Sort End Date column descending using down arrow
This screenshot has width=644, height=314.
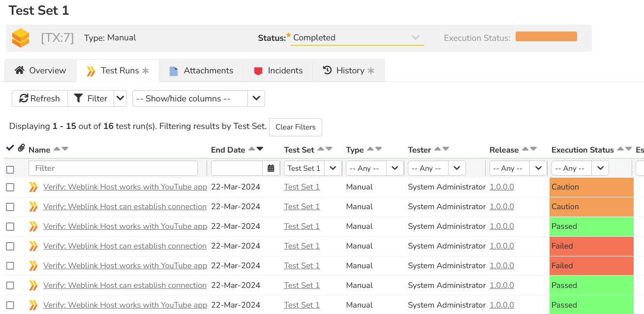pyautogui.click(x=260, y=149)
